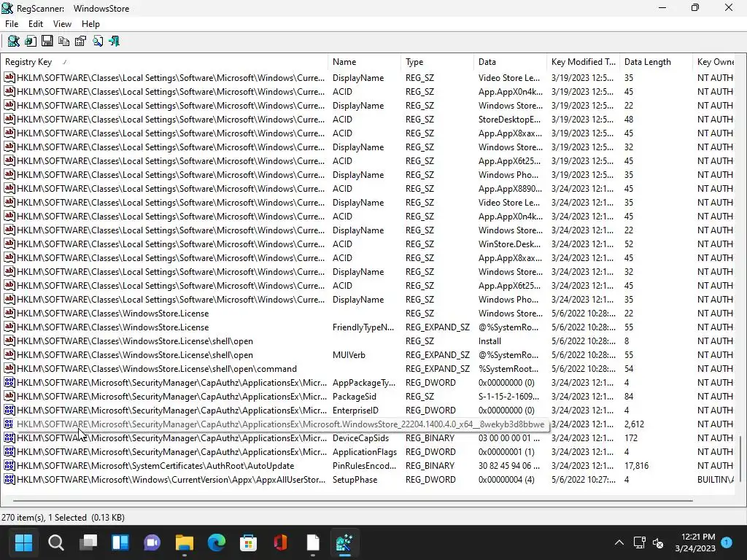The image size is (747, 560).
Task: Open the Chat taskbar icon
Action: 152,542
